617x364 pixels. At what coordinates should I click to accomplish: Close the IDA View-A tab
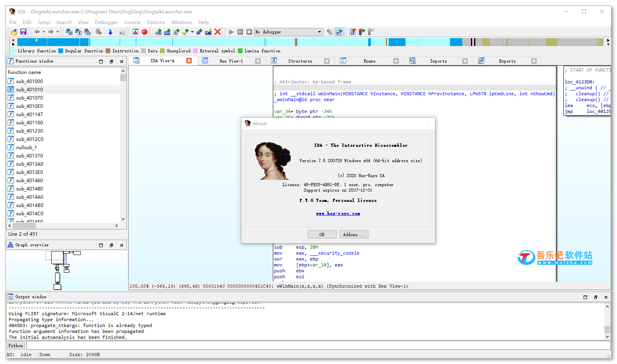tap(189, 61)
